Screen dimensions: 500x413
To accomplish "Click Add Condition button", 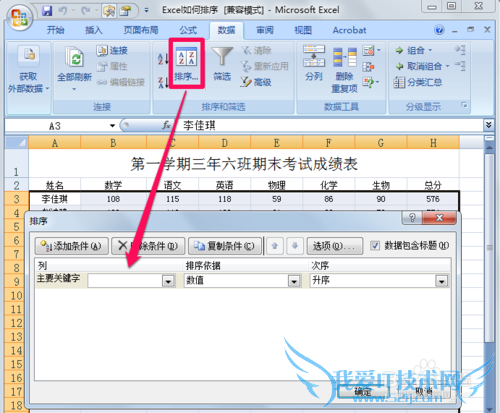I will point(71,246).
